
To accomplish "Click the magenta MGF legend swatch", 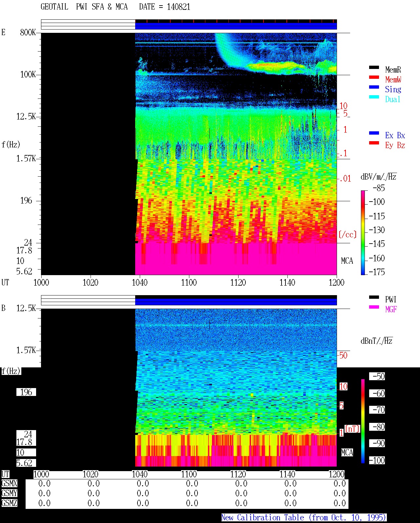I will [x=374, y=307].
